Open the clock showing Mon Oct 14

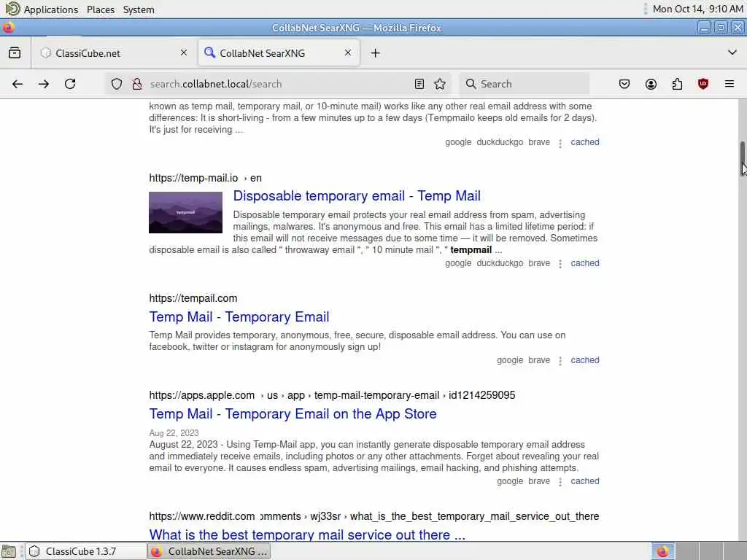click(x=697, y=9)
